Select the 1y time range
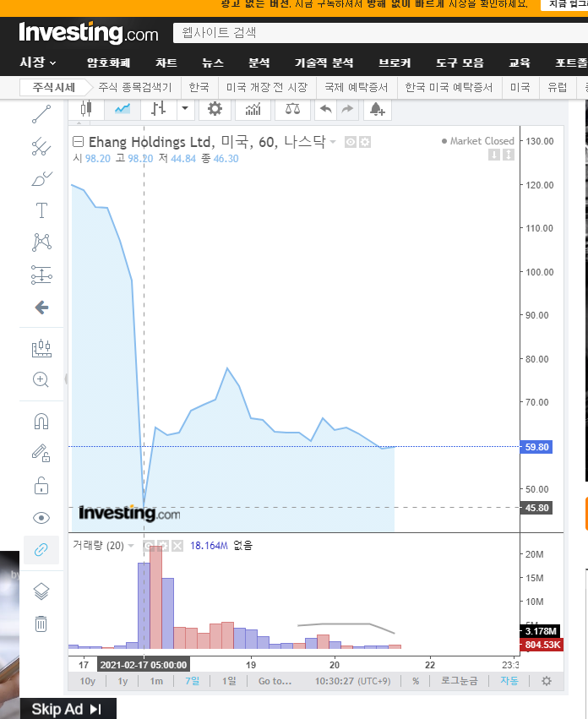 coord(122,681)
